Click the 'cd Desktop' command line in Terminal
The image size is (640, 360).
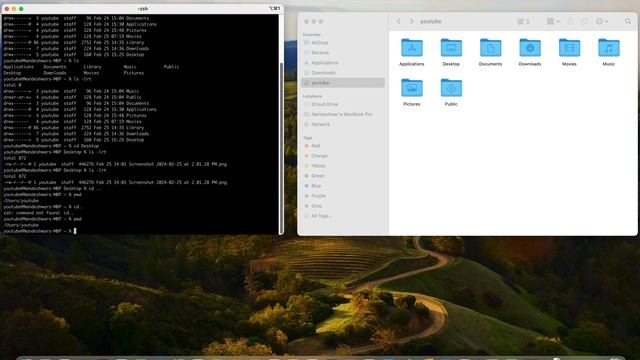(x=51, y=146)
